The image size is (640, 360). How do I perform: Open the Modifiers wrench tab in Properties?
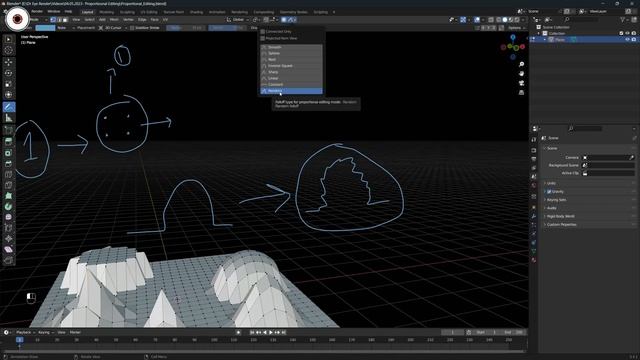(534, 216)
